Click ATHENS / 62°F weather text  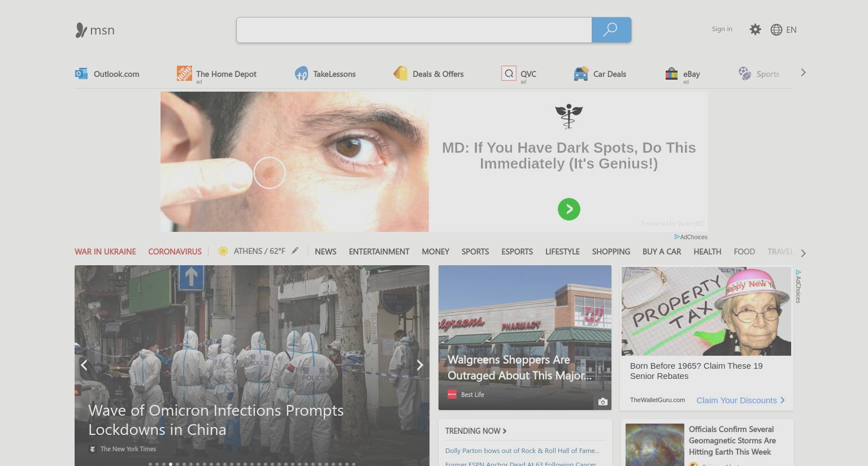(x=259, y=251)
